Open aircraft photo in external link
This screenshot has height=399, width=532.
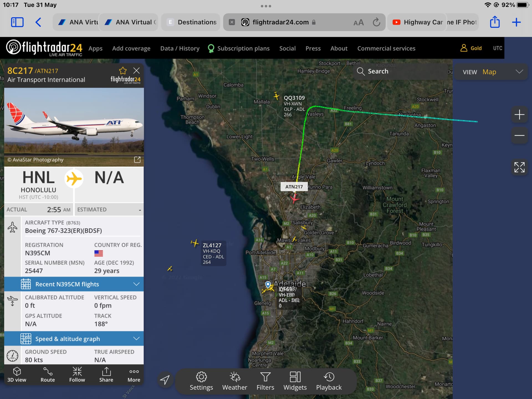pos(137,160)
